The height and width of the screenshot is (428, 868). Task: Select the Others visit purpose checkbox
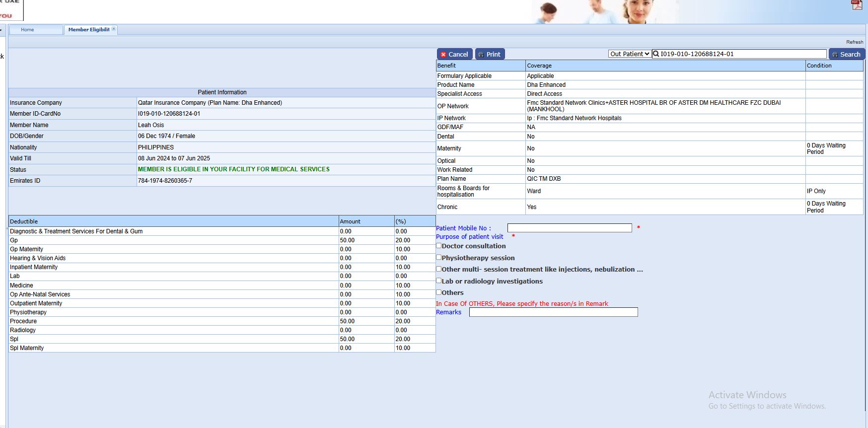point(439,292)
